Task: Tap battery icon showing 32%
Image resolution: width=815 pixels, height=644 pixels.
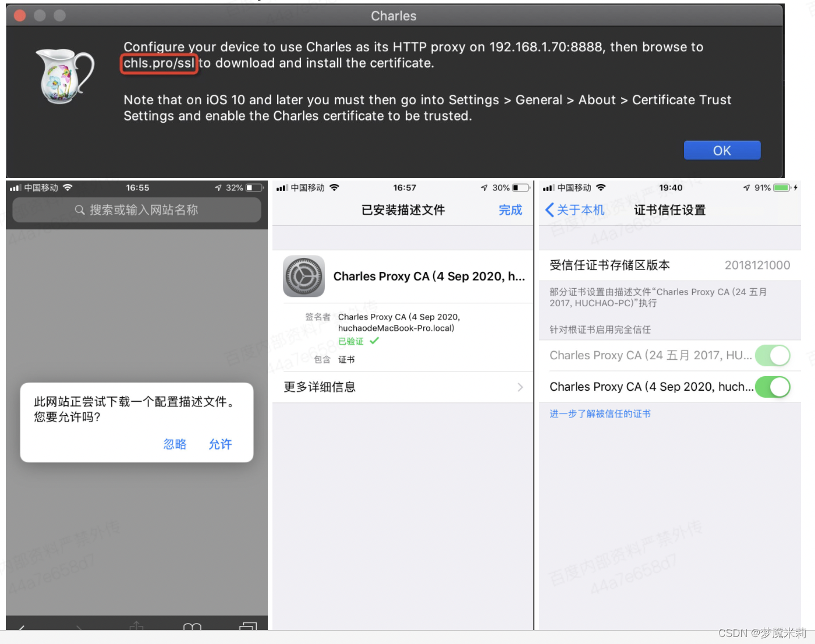Action: pos(255,187)
